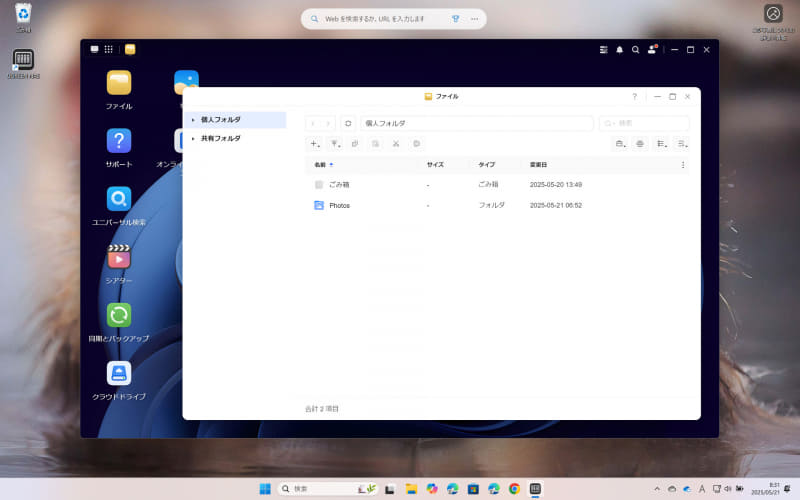This screenshot has height=500, width=800.
Task: Go forward with the right arrow in Files
Action: 328,123
